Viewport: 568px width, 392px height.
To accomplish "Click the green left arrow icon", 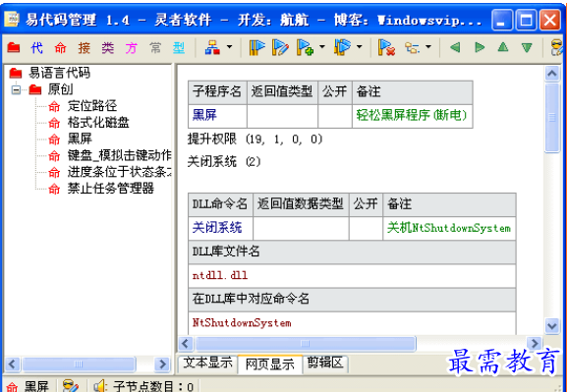I will tap(455, 47).
